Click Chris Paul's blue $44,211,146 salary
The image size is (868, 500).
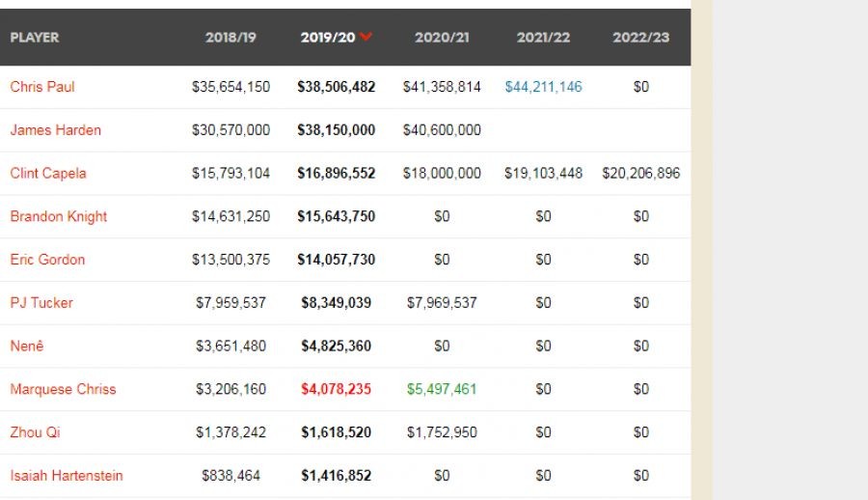tap(543, 87)
